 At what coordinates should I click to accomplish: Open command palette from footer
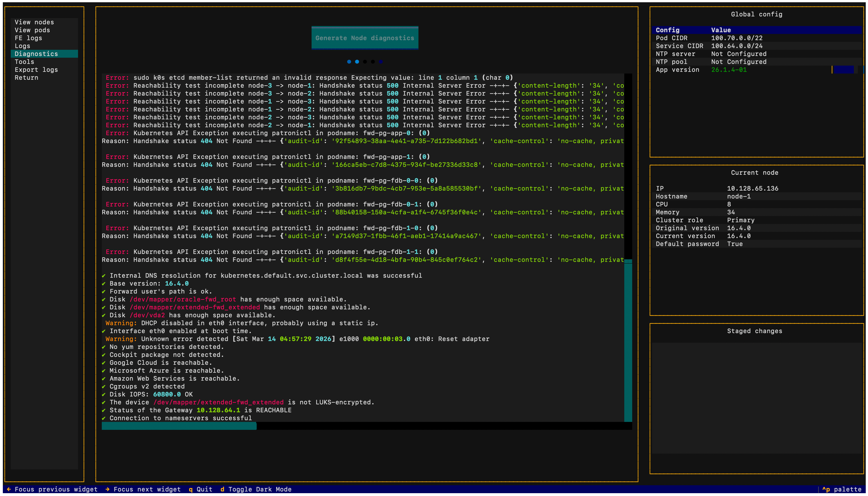point(841,489)
